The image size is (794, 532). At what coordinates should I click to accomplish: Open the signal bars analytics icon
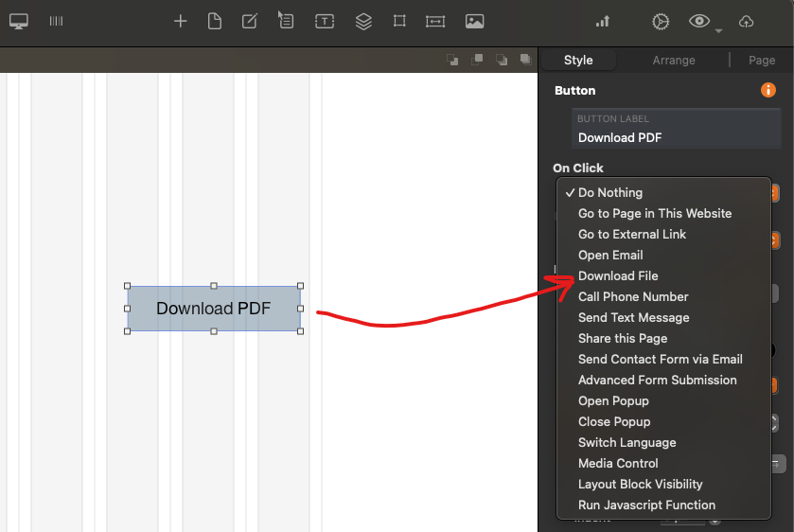pos(603,21)
